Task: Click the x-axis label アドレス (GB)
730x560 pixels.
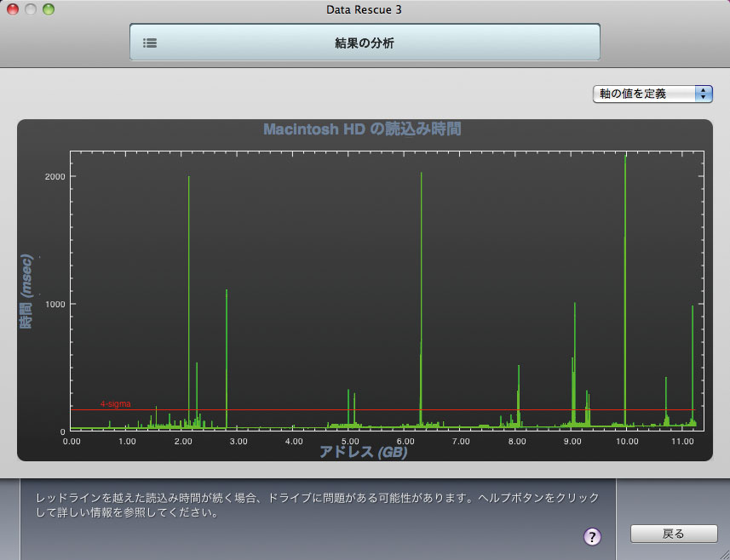Action: click(364, 452)
